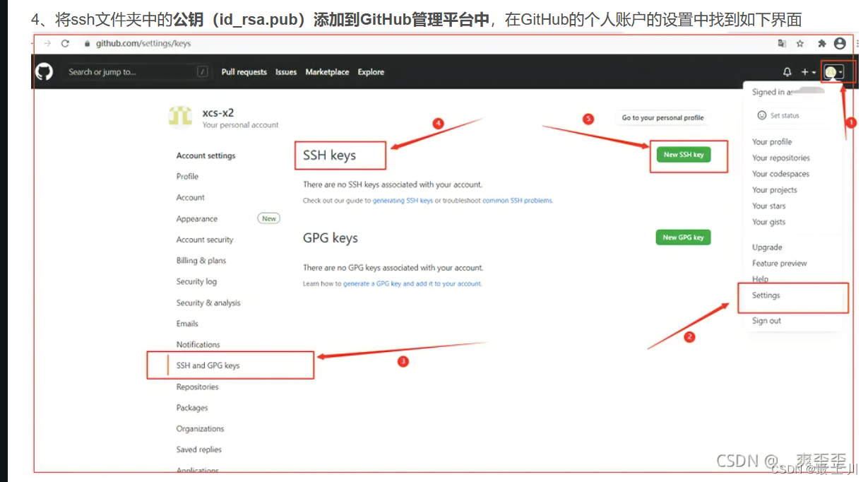Select Packages in settings sidebar

[192, 408]
